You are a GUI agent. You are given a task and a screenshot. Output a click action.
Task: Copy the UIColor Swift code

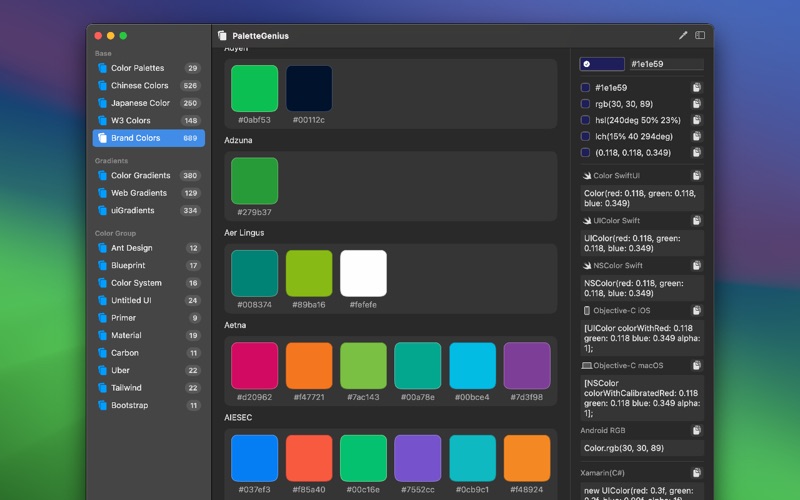(x=696, y=220)
